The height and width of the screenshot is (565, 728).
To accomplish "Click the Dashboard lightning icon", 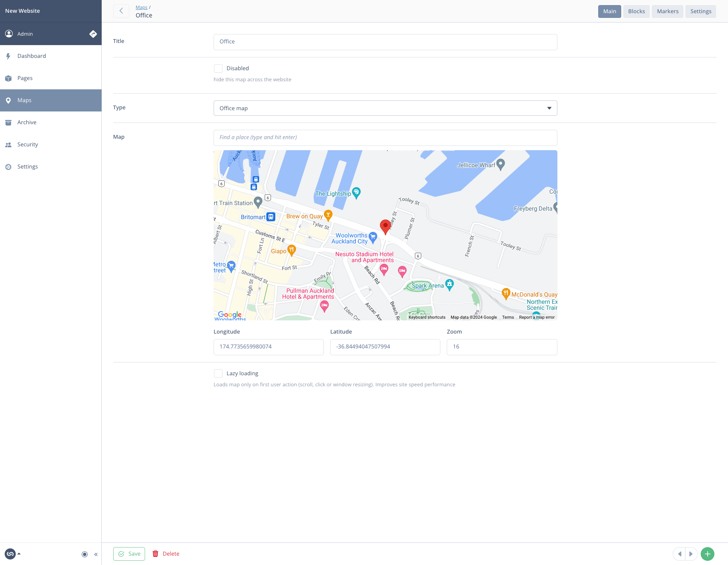I will (x=8, y=56).
